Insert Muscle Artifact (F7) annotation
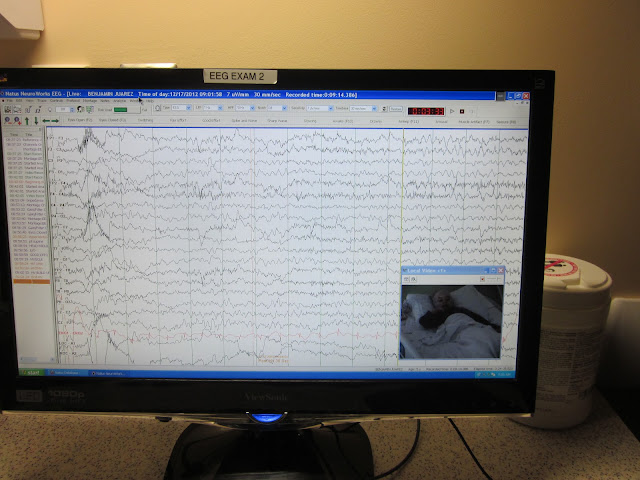 pos(474,122)
